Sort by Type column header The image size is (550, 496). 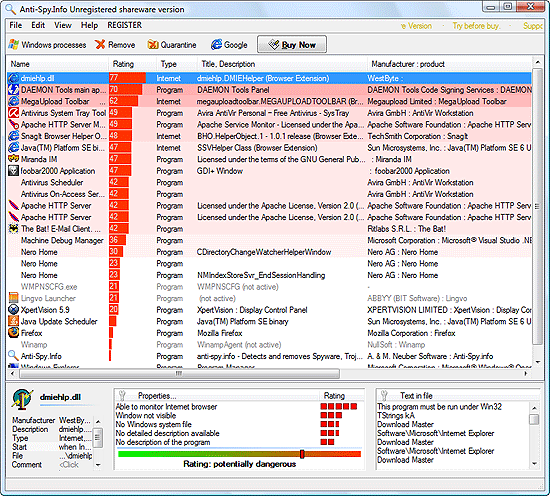point(169,64)
